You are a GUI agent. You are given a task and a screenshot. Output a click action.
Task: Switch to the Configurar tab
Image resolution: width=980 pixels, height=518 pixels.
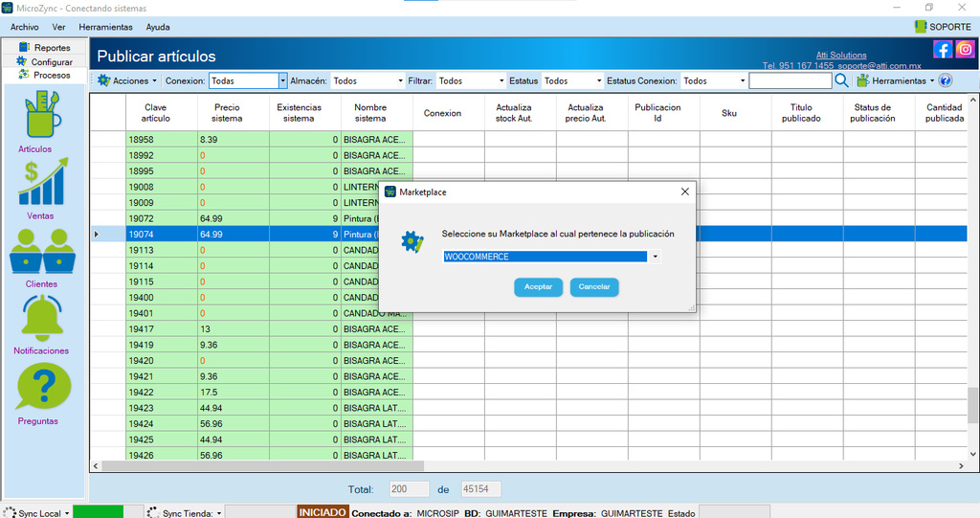(44, 61)
